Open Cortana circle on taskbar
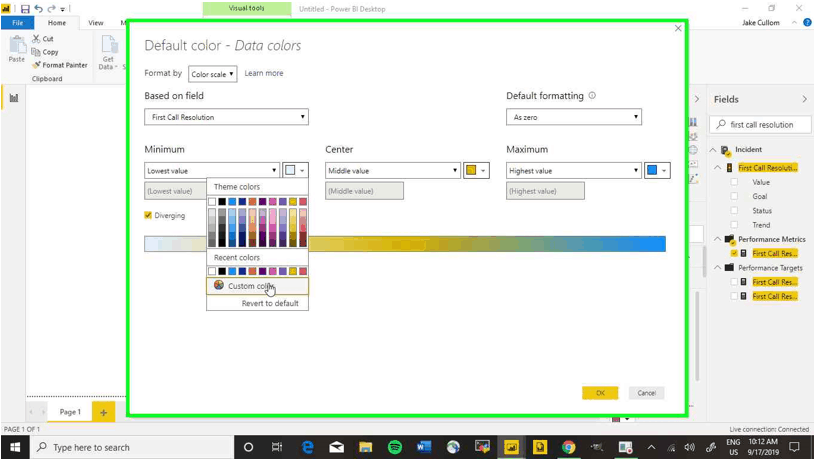 [248, 447]
